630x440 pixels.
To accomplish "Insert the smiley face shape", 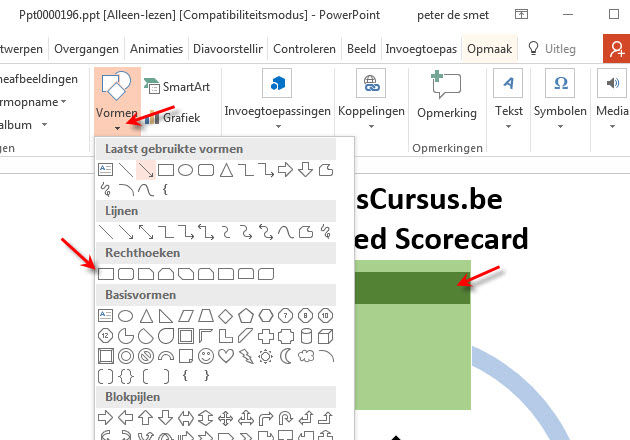I will click(x=206, y=356).
